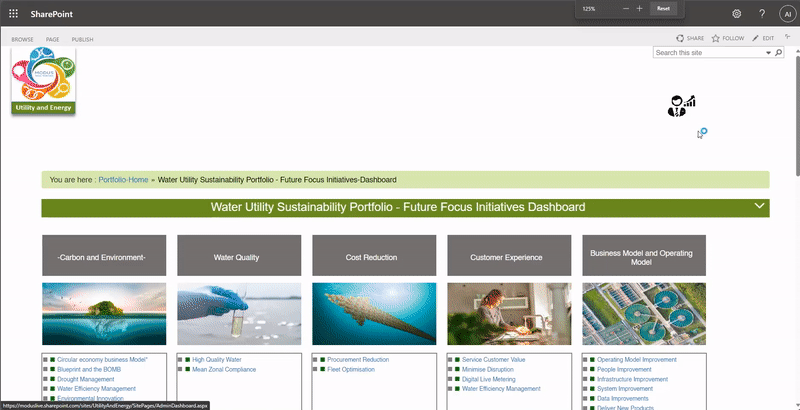Open Mean Zonal Compliance link
800x410 pixels.
[x=224, y=369]
